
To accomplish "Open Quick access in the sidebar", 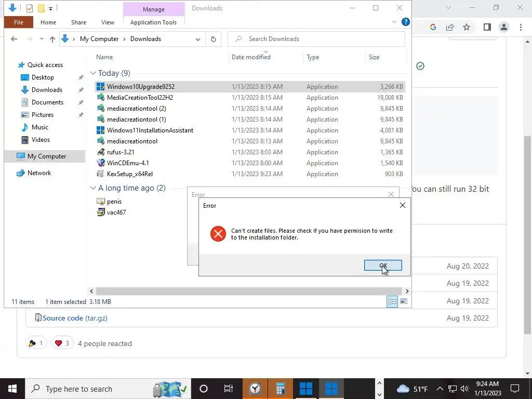I will [x=45, y=65].
